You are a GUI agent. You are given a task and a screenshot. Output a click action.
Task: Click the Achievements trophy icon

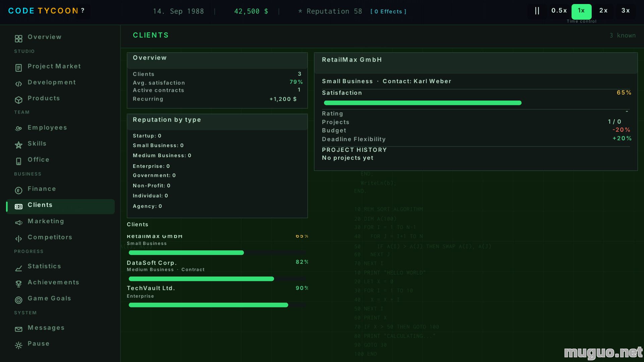[18, 284]
